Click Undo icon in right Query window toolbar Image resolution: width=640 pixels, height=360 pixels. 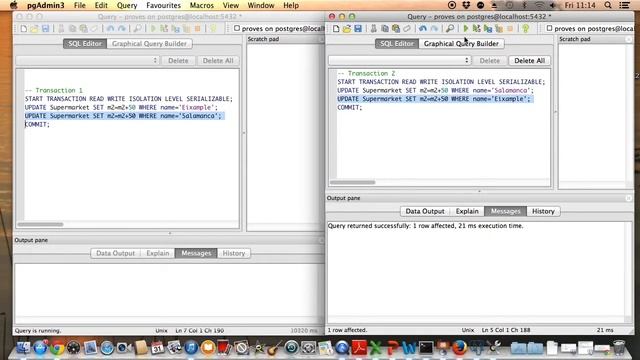click(x=423, y=29)
